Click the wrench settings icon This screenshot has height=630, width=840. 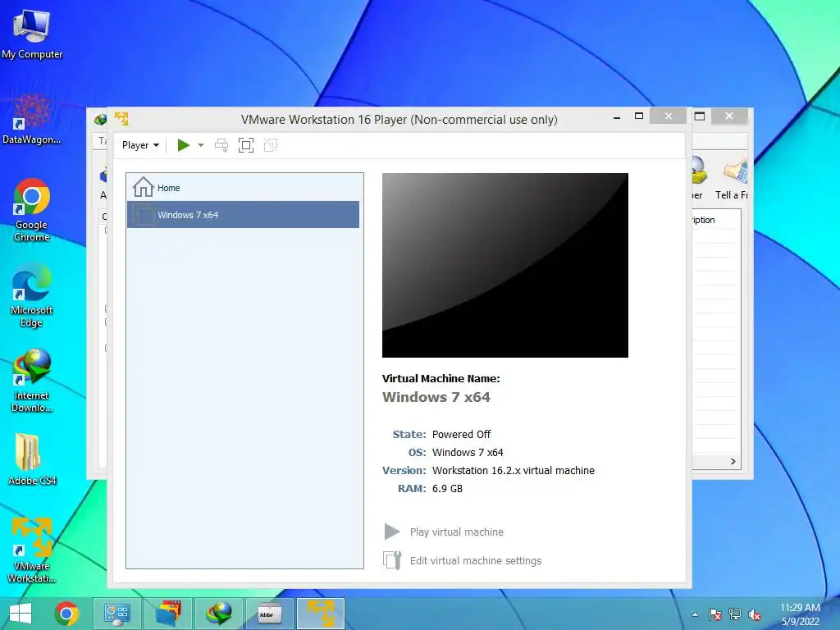(x=392, y=560)
